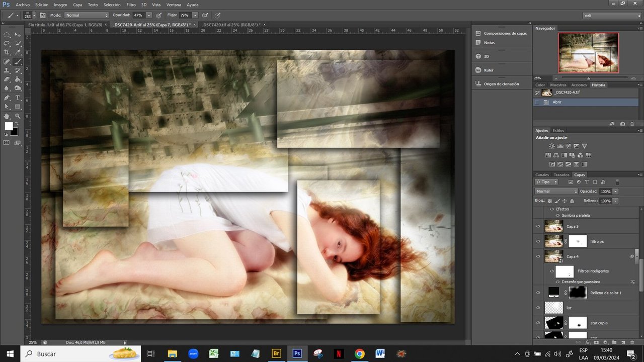Select the Crop tool

point(7,53)
